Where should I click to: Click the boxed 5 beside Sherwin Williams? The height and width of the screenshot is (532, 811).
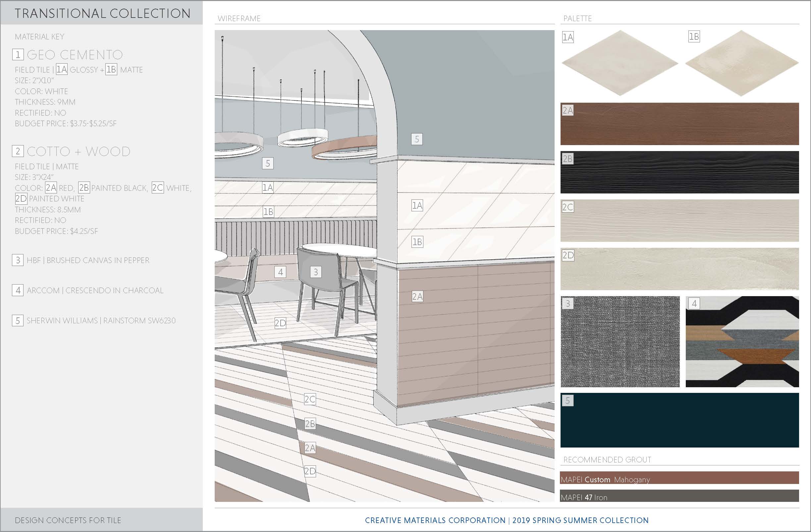[18, 320]
